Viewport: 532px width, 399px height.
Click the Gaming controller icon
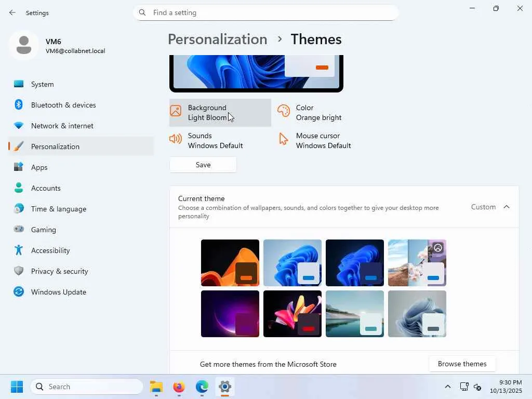[19, 229]
